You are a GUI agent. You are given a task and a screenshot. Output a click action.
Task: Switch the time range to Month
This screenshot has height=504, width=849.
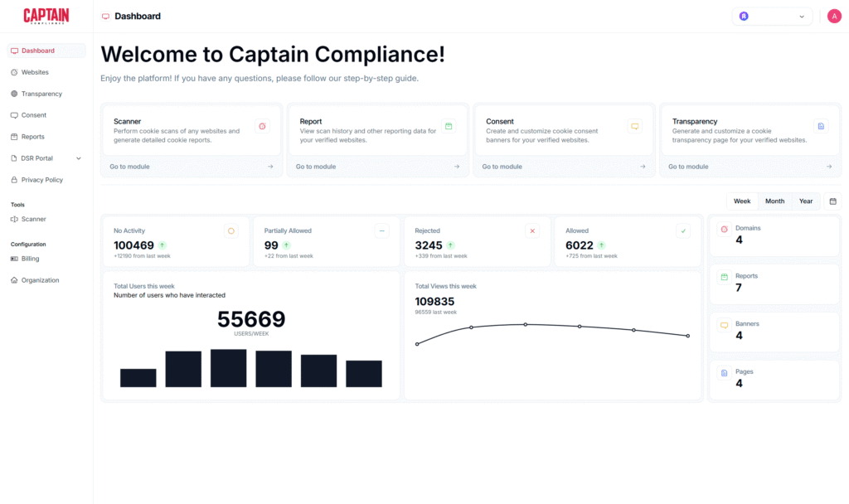coord(774,201)
